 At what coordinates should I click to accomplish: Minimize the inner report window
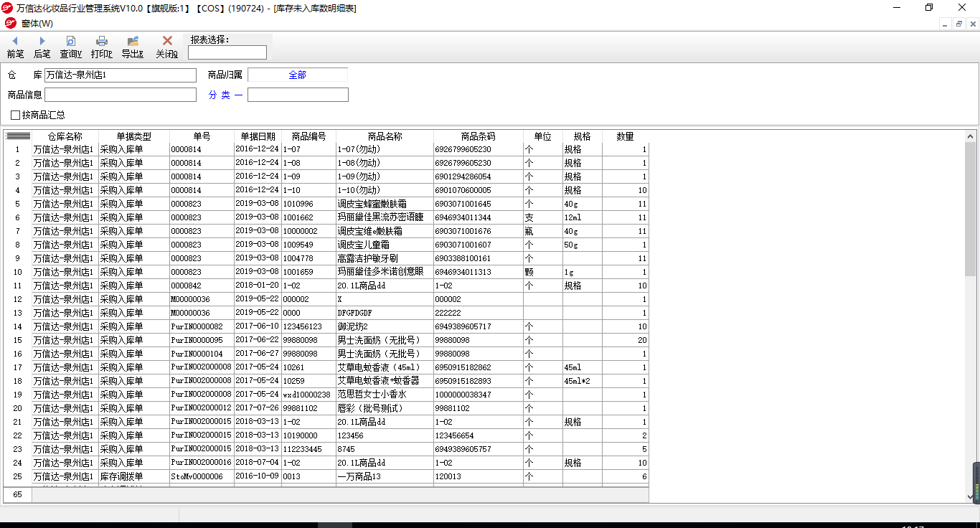pos(946,24)
